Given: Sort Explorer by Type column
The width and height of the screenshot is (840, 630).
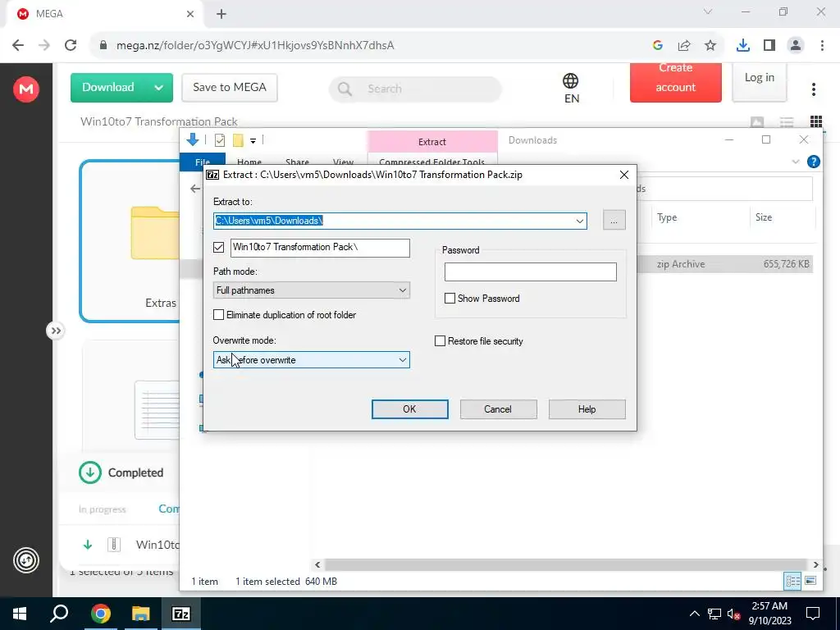Looking at the screenshot, I should pos(667,217).
